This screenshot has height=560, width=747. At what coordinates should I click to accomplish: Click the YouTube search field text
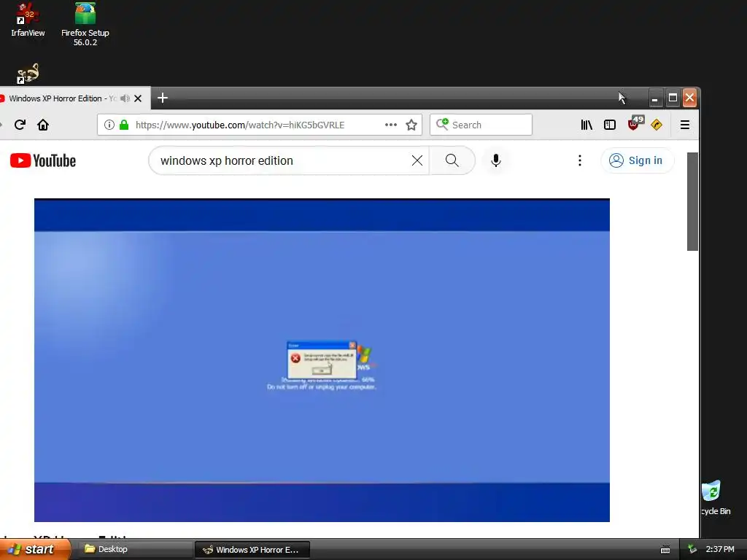227,160
